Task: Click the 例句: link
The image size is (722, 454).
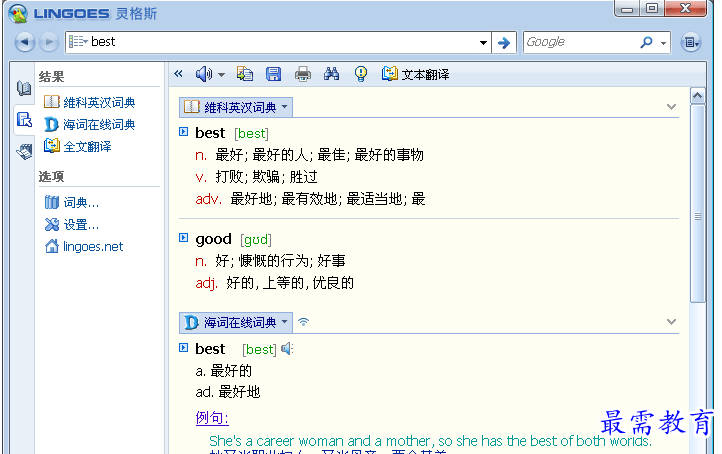Action: 212,418
